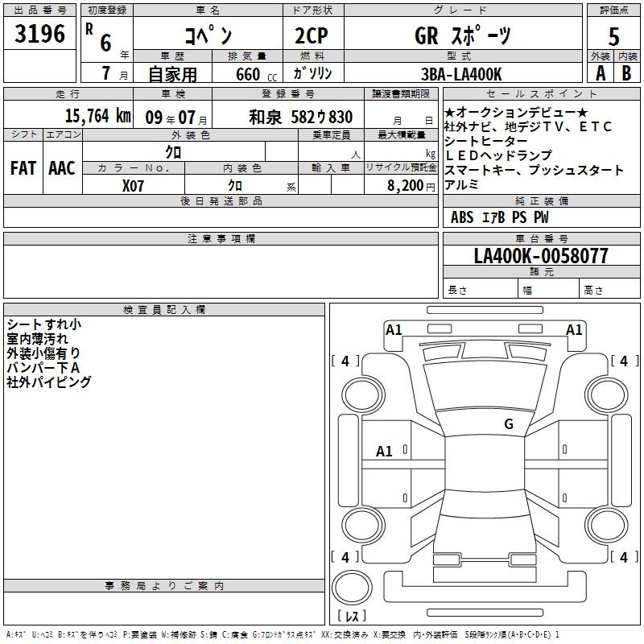Click the rear-left tire circle on diagram
The image size is (644, 644).
363,525
